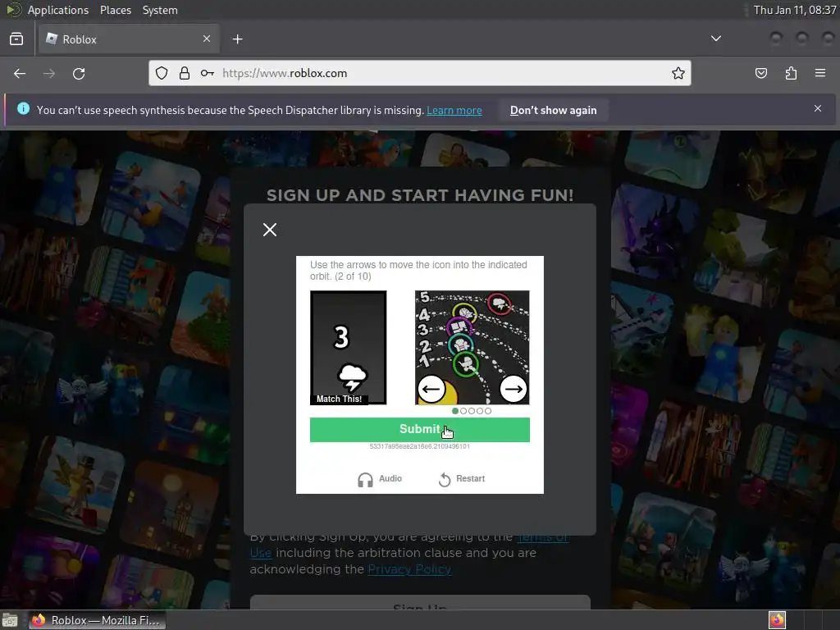Viewport: 840px width, 630px height.
Task: Open the tracking protection shield
Action: (162, 73)
